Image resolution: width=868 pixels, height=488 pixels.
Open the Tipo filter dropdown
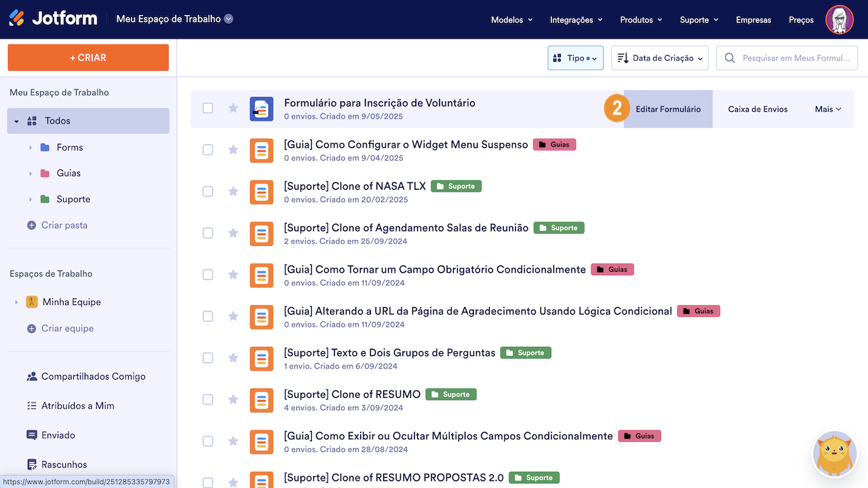coord(575,58)
